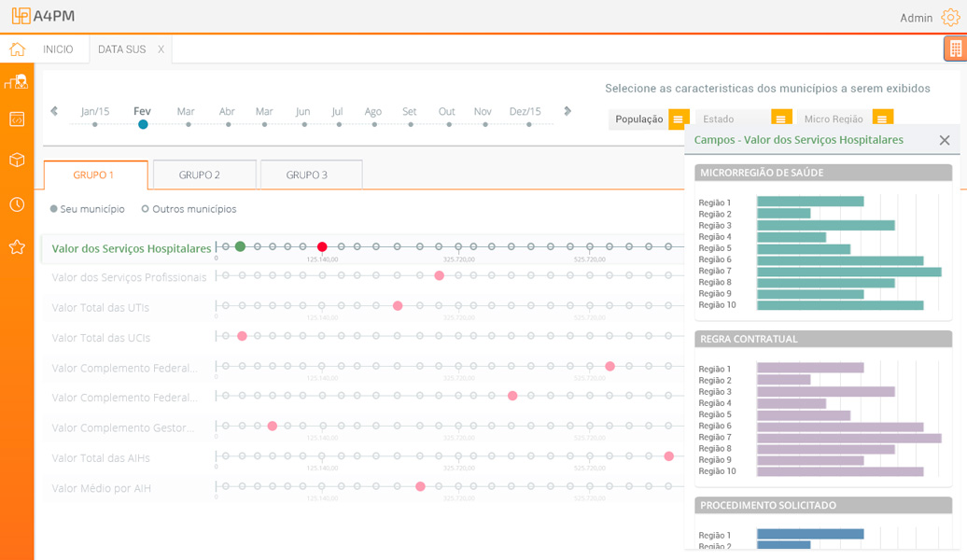Close the DATA SUS tab
967x560 pixels.
[161, 49]
